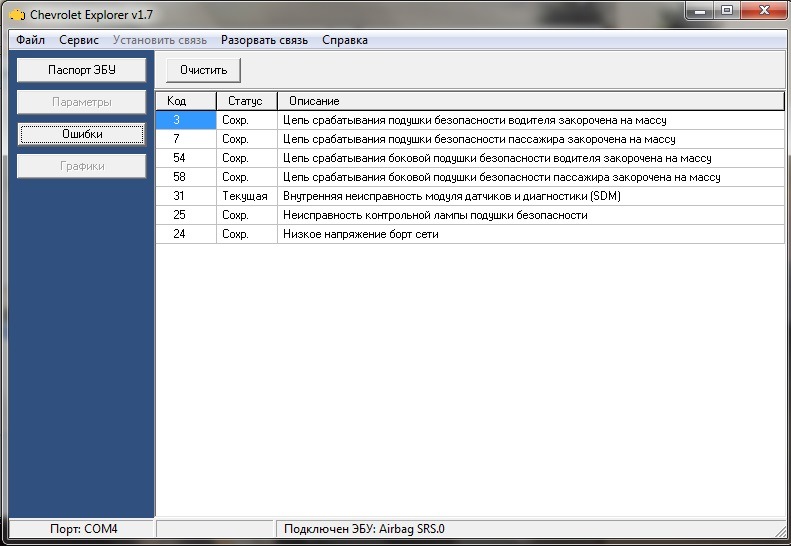This screenshot has height=546, width=791.
Task: Click the Сохр. status in row 25
Action: pos(247,215)
